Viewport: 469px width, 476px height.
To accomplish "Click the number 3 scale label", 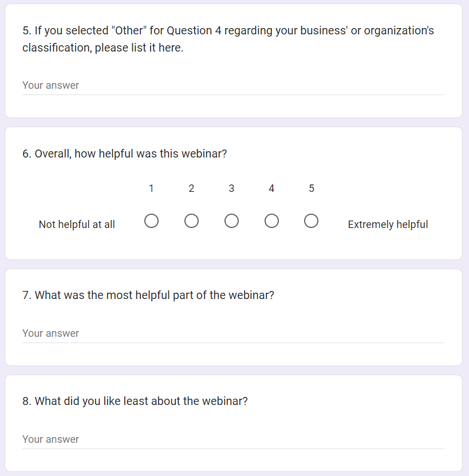I will [231, 188].
